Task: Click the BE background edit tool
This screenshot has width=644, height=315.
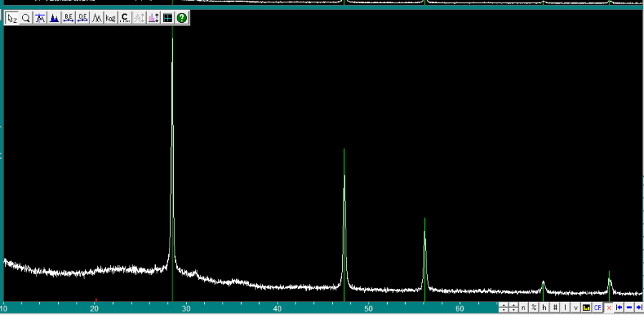Action: click(x=68, y=18)
